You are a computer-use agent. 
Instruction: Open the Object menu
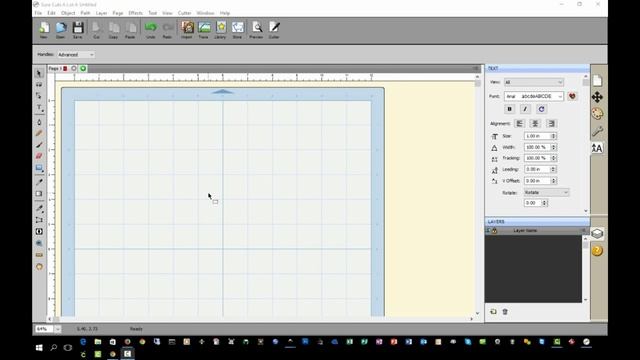(68, 13)
